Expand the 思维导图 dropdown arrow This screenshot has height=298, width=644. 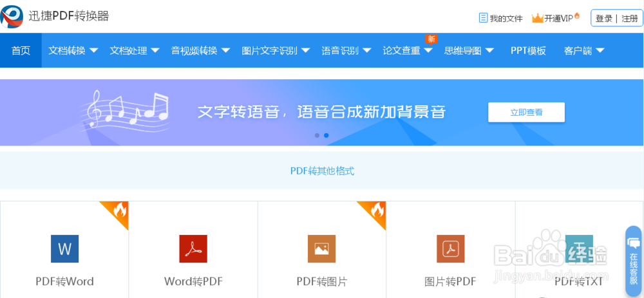489,50
